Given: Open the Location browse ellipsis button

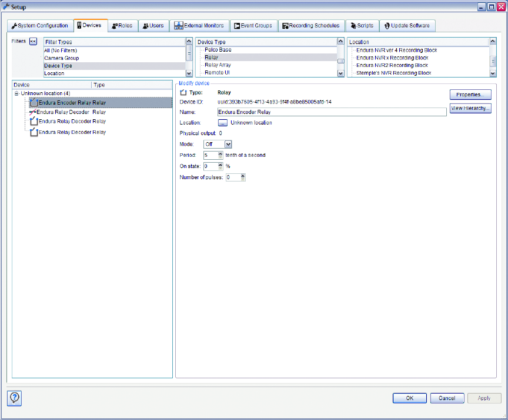Looking at the screenshot, I should [223, 123].
